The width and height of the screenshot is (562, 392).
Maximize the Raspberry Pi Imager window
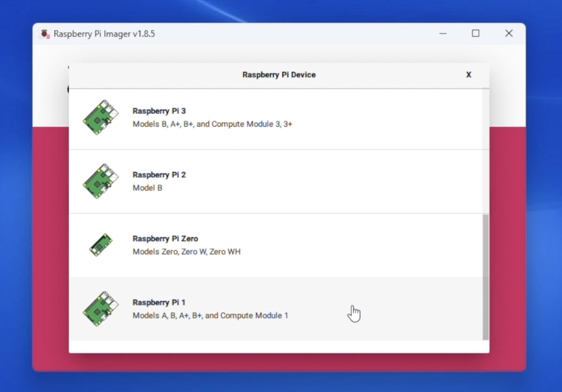click(476, 33)
